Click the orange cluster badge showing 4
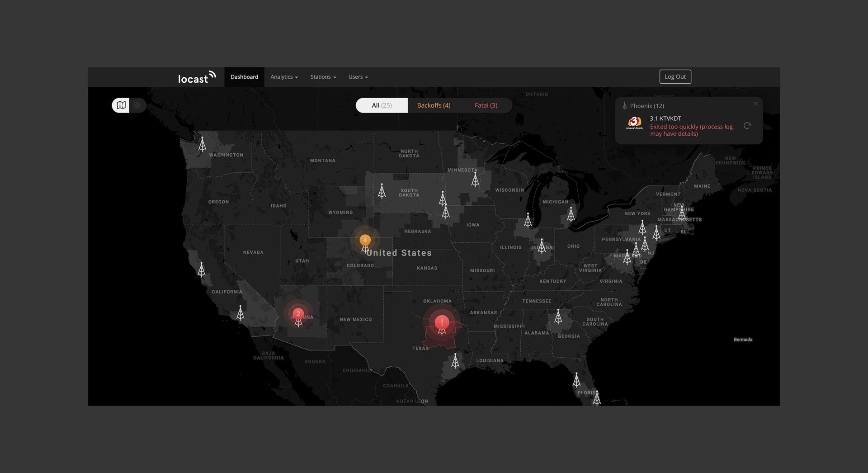The width and height of the screenshot is (868, 473). (x=365, y=240)
